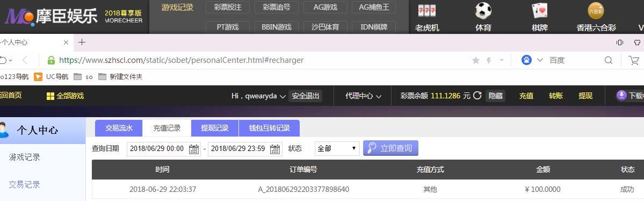This screenshot has height=201, width=644.
Task: Click the browser search magnifier icon
Action: (608, 60)
